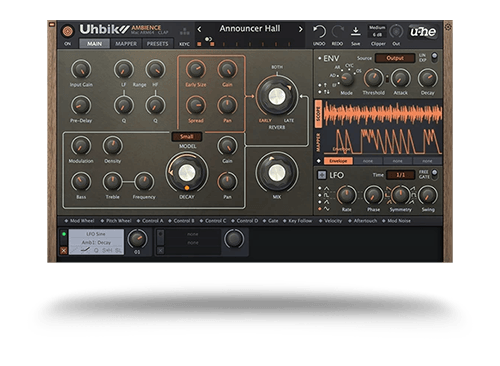Click the Bass knob
Image resolution: width=500 pixels, height=366 pixels.
(x=81, y=182)
